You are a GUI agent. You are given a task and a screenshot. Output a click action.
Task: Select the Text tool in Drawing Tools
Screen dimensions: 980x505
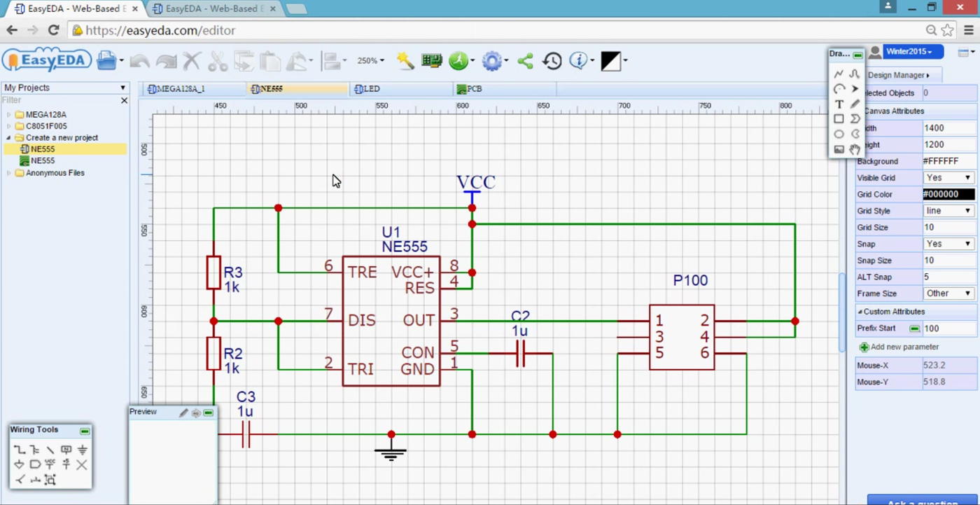point(839,104)
